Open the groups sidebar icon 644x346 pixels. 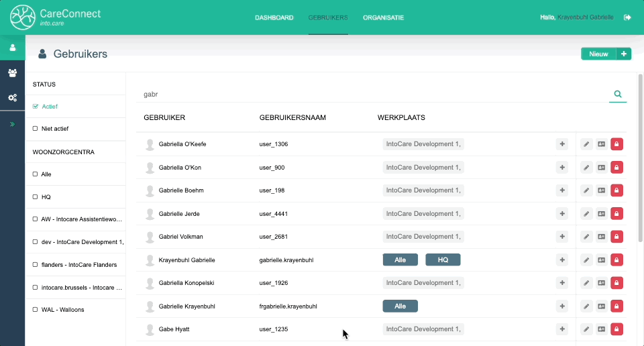[x=12, y=72]
